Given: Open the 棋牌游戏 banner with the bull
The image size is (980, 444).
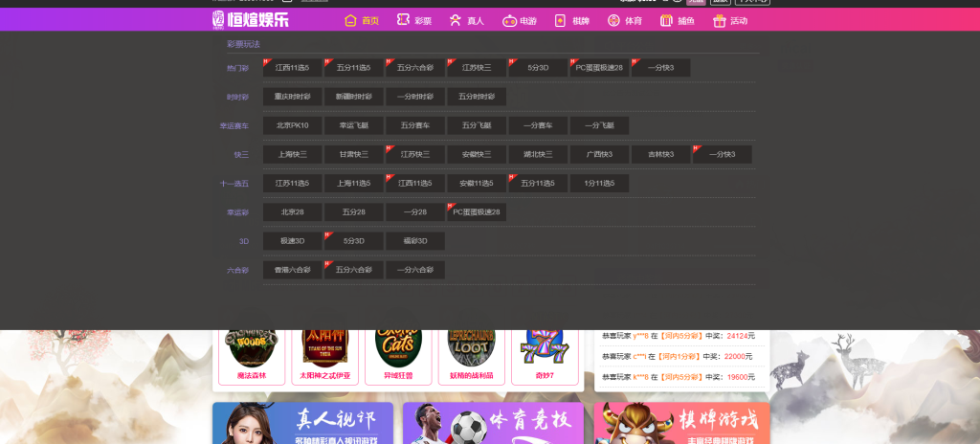Looking at the screenshot, I should coord(680,423).
